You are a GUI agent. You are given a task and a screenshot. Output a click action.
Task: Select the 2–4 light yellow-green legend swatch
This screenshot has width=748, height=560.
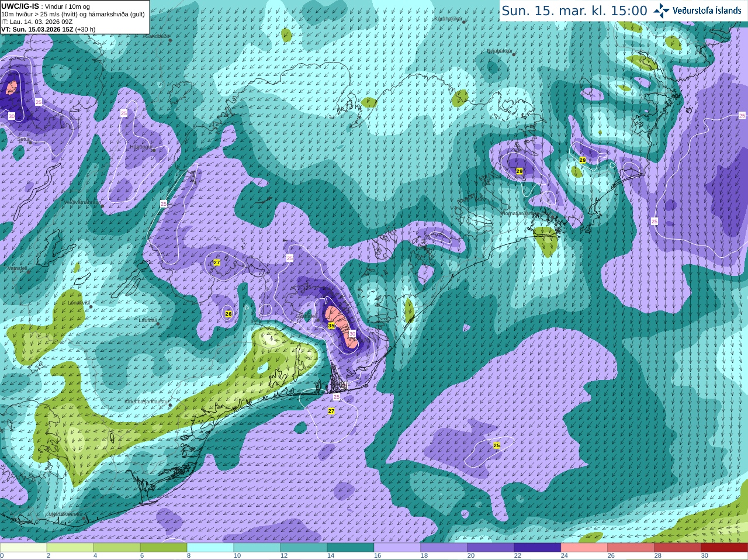70,548
